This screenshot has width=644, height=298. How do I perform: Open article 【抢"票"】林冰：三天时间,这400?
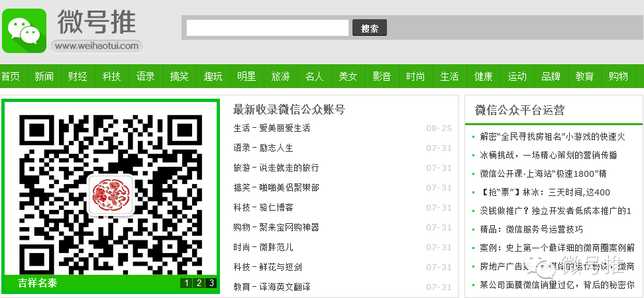(545, 192)
